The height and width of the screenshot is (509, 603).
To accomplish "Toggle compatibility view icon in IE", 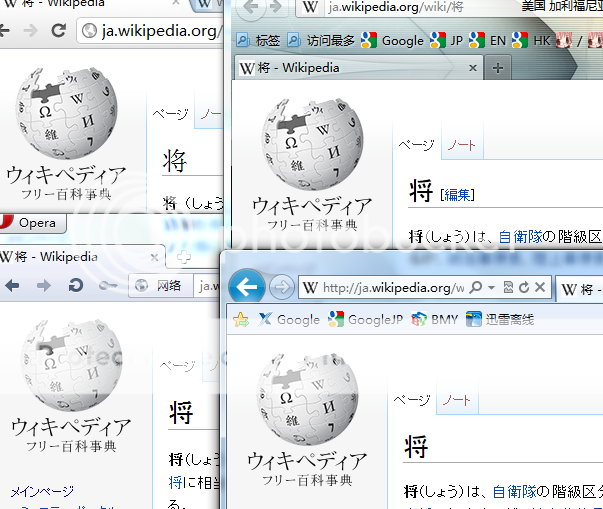I will click(x=508, y=287).
